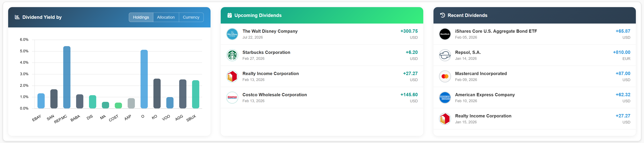Open Realty Income Corporation upcoming dividend
644x143 pixels.
[x=270, y=74]
